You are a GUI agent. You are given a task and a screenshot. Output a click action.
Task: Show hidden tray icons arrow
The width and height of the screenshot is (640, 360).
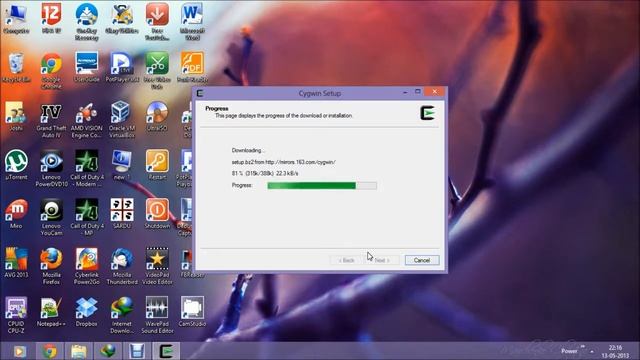[x=591, y=351]
